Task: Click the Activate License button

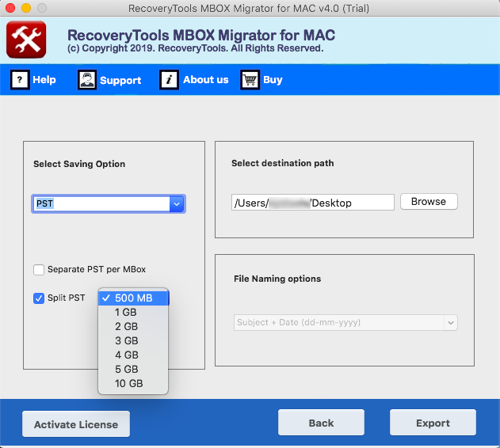Action: (76, 424)
